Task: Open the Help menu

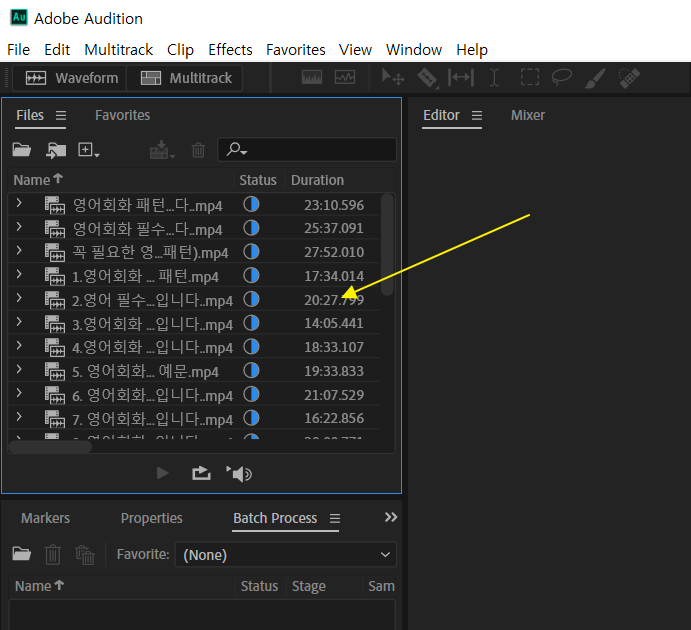Action: [472, 50]
